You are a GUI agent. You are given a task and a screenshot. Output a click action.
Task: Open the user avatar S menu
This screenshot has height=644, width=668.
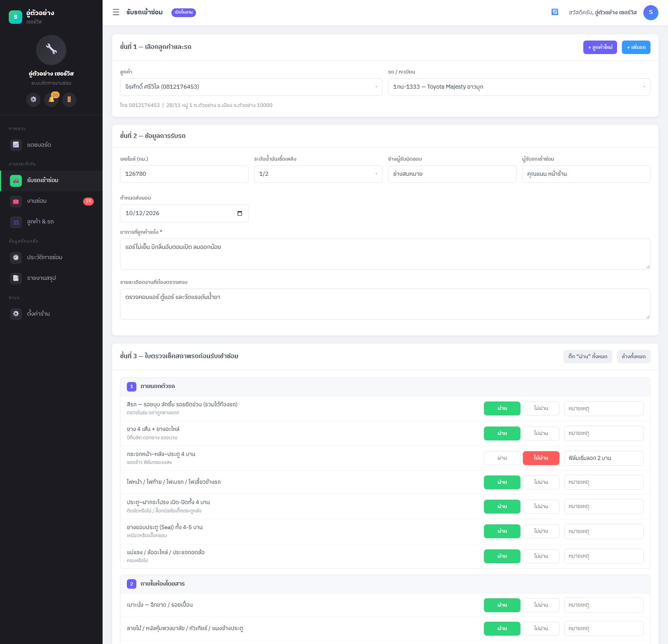[x=651, y=12]
